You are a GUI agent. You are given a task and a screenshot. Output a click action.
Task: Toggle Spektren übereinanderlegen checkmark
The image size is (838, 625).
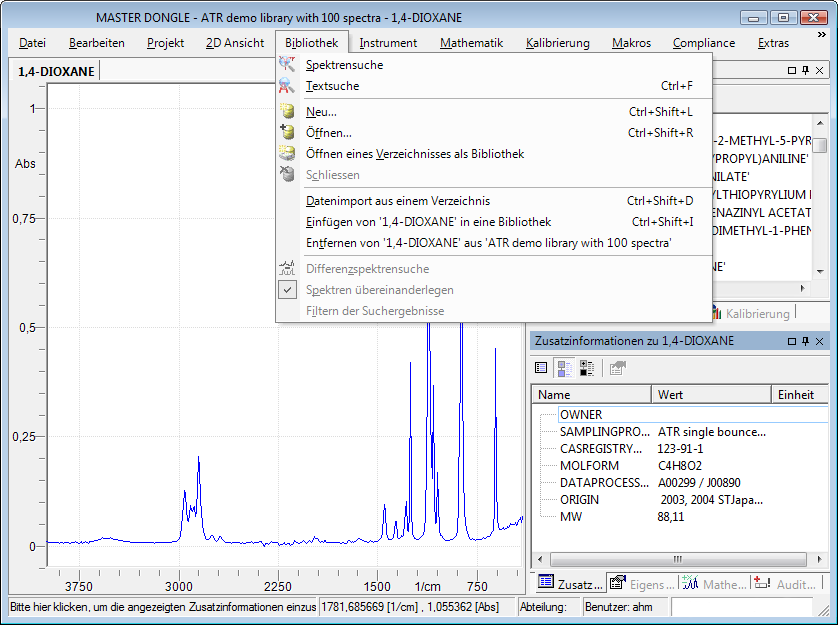click(x=287, y=289)
